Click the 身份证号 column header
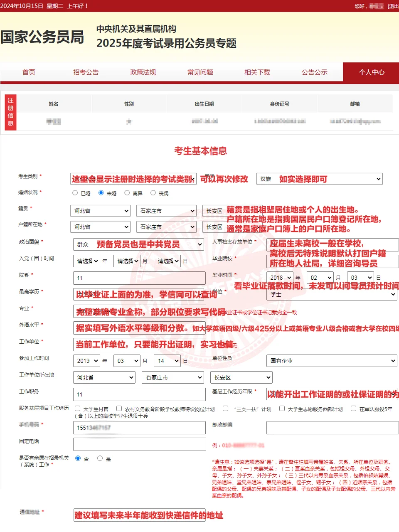The width and height of the screenshot is (399, 532). coord(280,104)
